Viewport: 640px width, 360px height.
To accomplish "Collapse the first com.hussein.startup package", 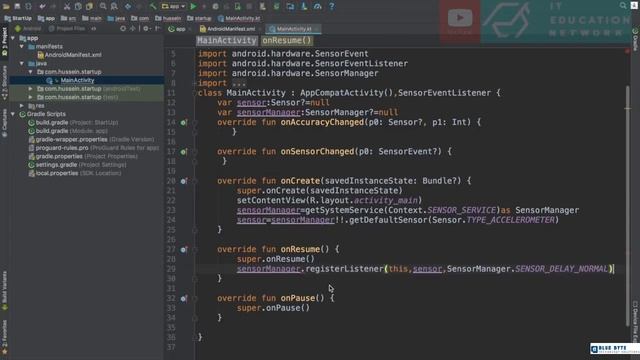I will pyautogui.click(x=31, y=72).
